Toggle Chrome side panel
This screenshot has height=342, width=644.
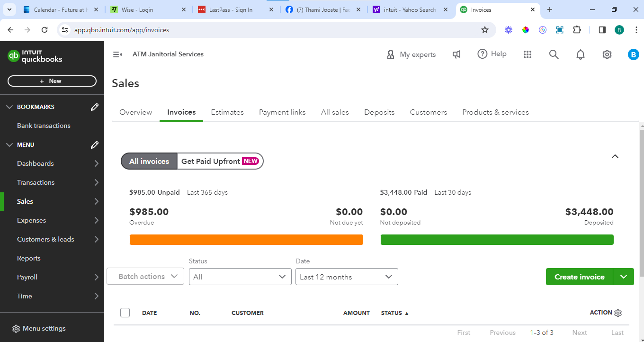click(602, 30)
